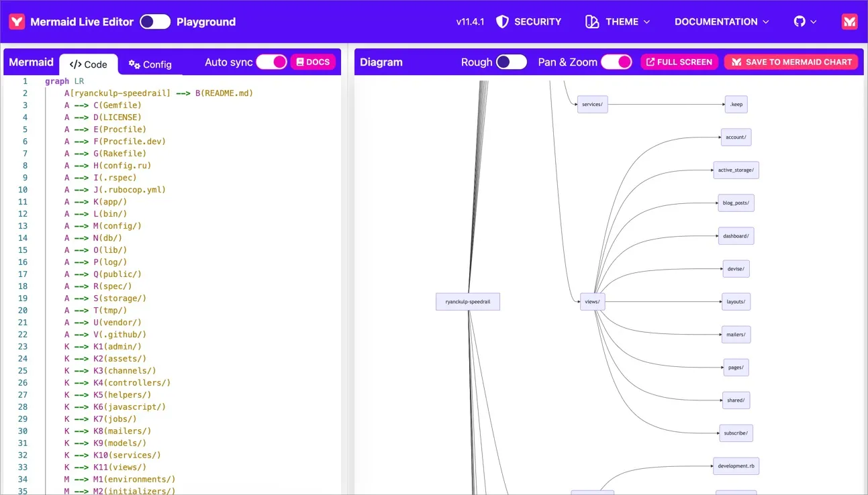Expand the chevron next to GitHub icon
This screenshot has height=495, width=868.
point(814,22)
